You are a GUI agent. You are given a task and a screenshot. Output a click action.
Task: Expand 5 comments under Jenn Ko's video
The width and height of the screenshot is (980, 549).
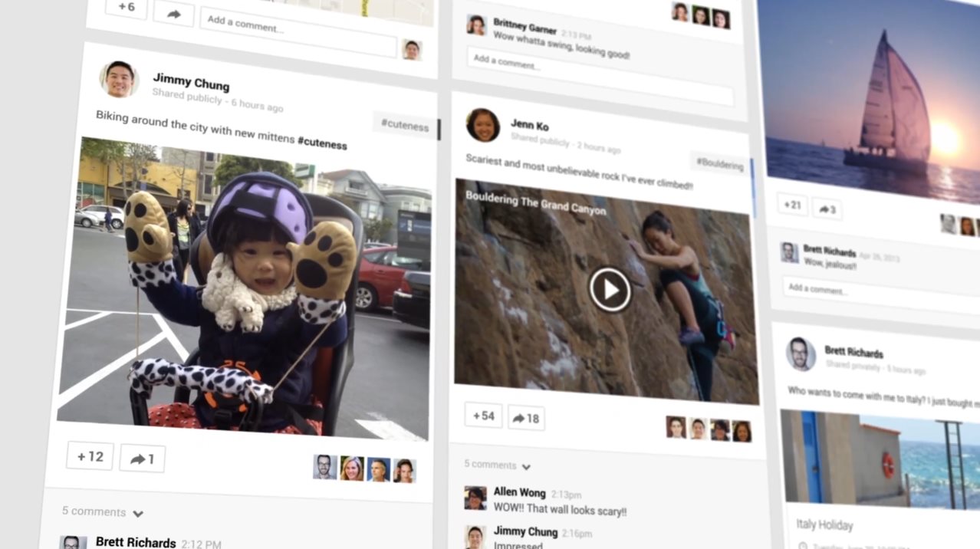[497, 465]
